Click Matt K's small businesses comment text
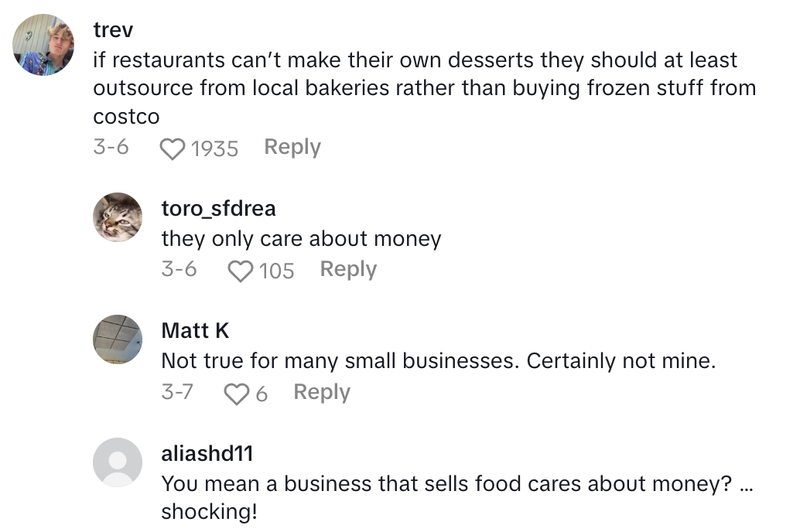Image resolution: width=800 pixels, height=532 pixels. 438,361
